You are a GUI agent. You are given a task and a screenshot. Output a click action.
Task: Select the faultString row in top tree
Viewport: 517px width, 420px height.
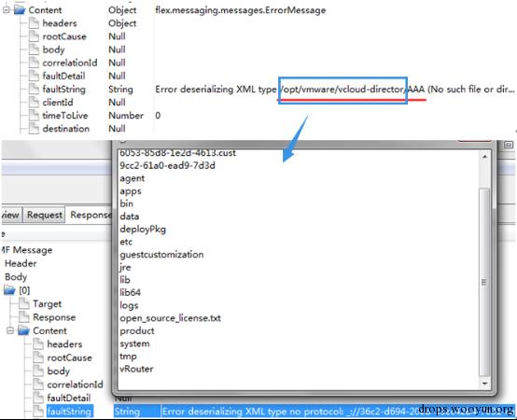point(258,89)
